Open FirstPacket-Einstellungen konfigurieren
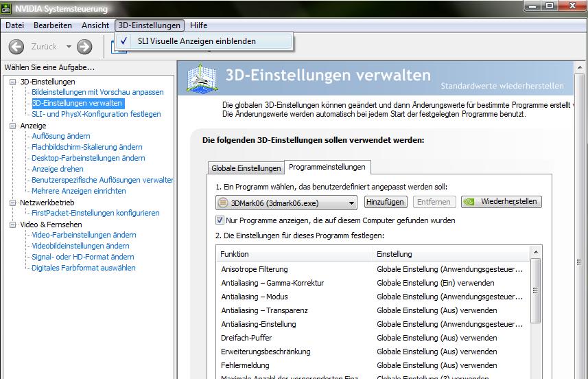Screen dimensions: 588x379 point(95,213)
